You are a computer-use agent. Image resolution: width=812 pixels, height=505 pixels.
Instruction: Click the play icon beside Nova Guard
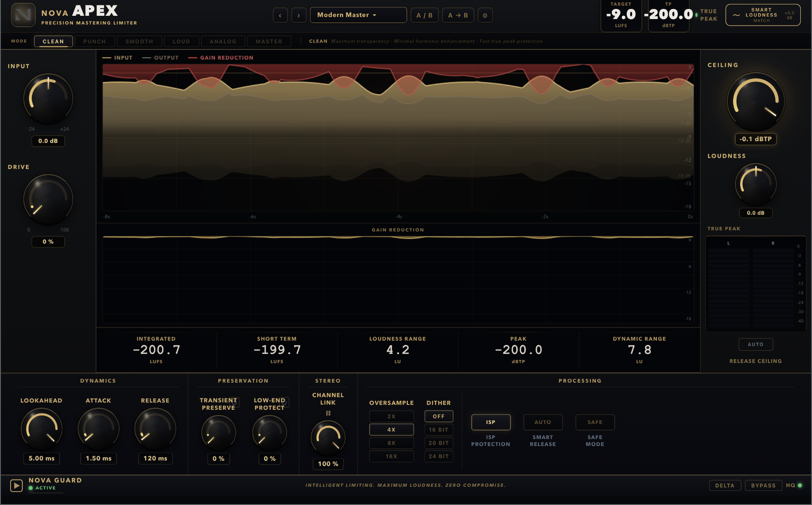pos(16,485)
